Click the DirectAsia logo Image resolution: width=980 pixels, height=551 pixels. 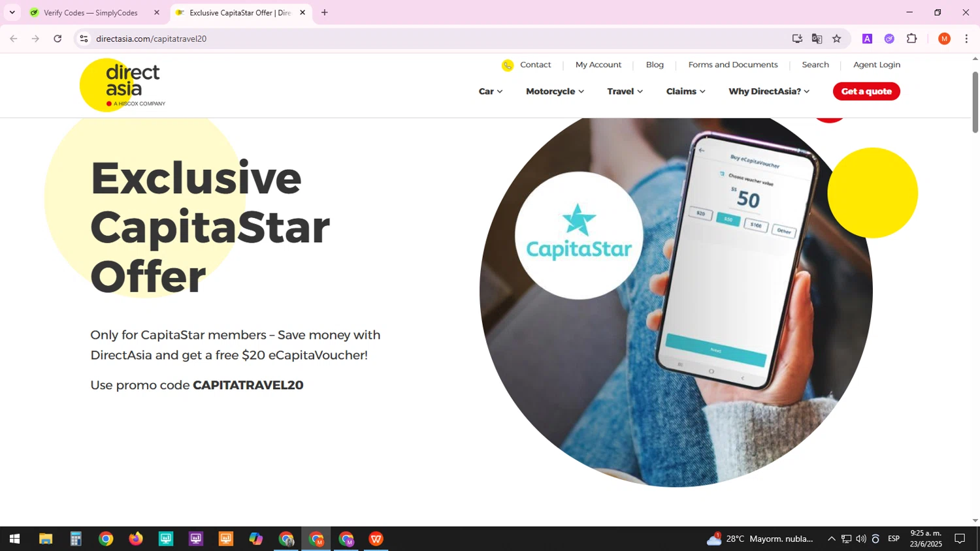[x=123, y=85]
